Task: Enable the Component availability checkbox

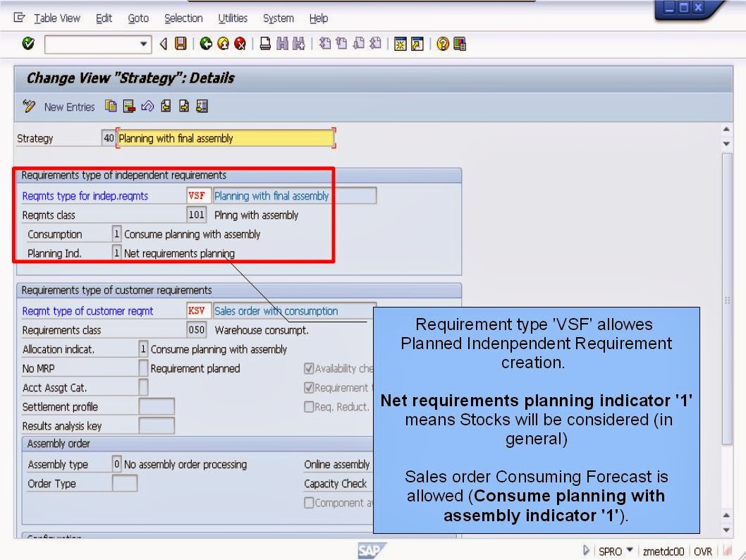Action: click(x=308, y=502)
